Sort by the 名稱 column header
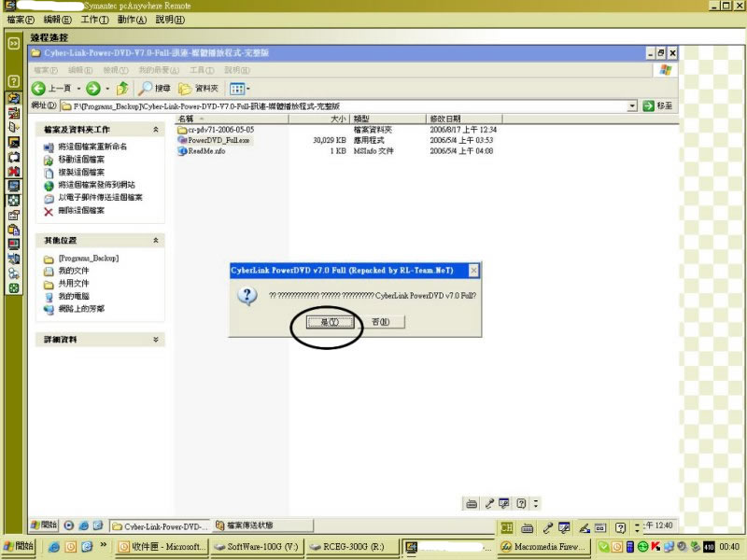The height and width of the screenshot is (560, 747). [x=232, y=119]
